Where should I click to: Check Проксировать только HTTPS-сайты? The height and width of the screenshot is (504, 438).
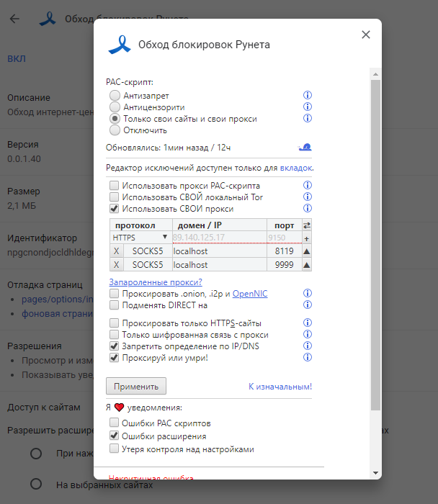(114, 323)
